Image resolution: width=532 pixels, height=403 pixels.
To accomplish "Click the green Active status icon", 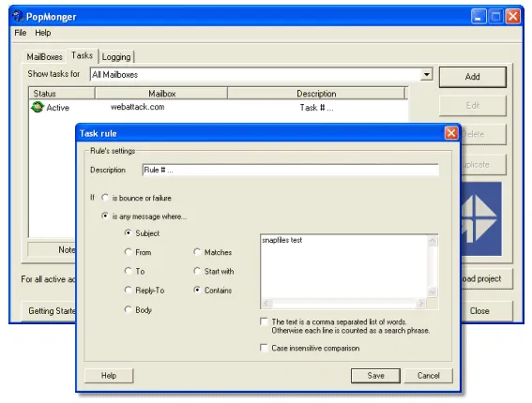I will click(x=37, y=107).
